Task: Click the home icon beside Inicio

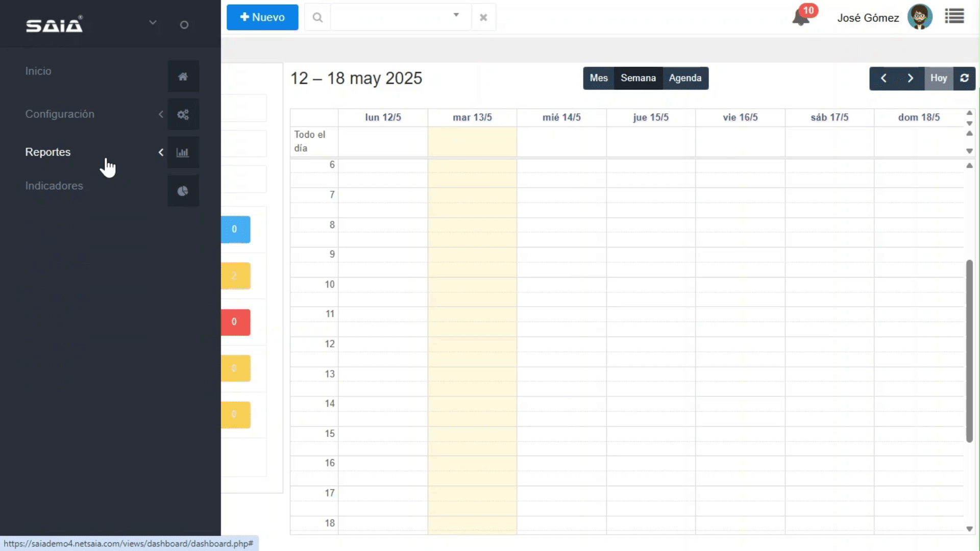Action: click(x=183, y=77)
